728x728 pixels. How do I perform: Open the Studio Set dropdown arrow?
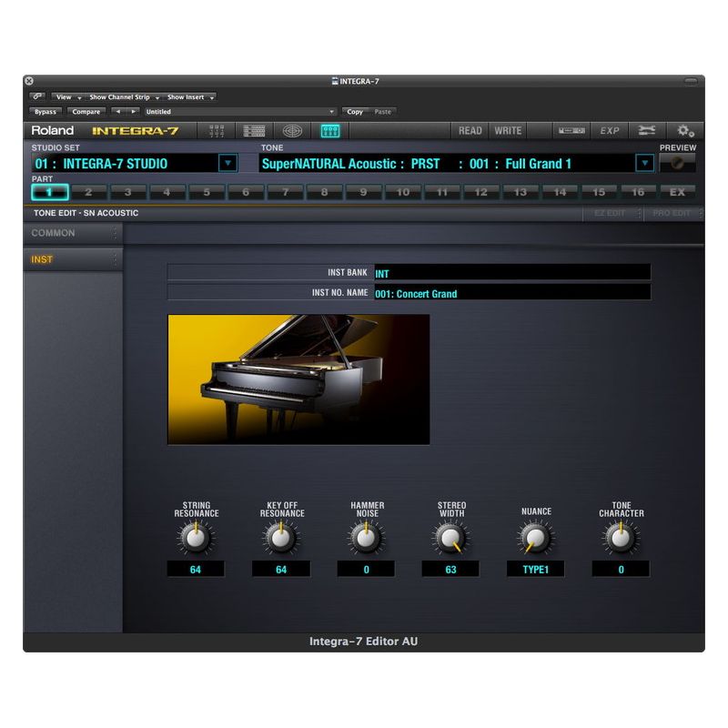(227, 164)
